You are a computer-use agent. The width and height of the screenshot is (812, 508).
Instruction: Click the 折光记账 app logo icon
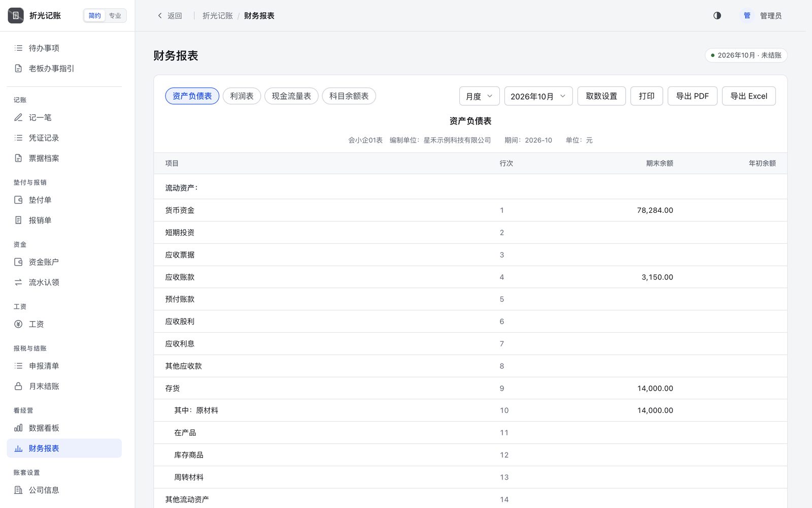16,16
